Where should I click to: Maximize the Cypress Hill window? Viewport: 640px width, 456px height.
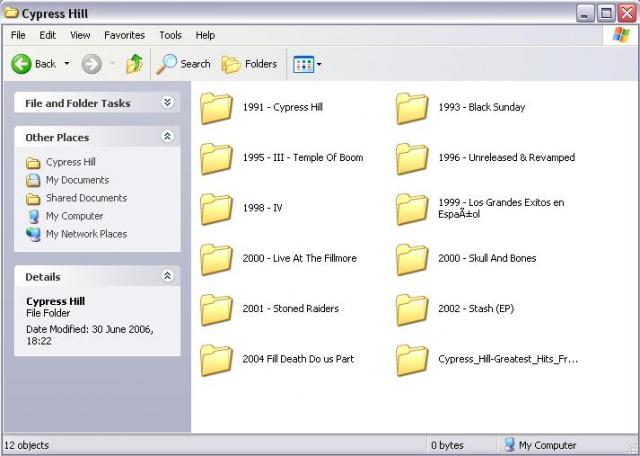point(606,13)
